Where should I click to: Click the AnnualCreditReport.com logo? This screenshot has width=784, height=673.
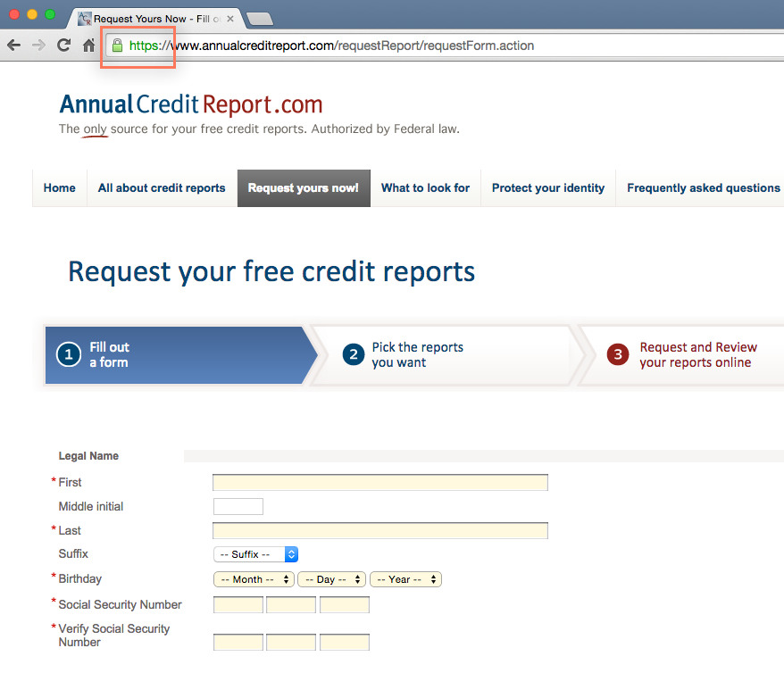pyautogui.click(x=189, y=104)
